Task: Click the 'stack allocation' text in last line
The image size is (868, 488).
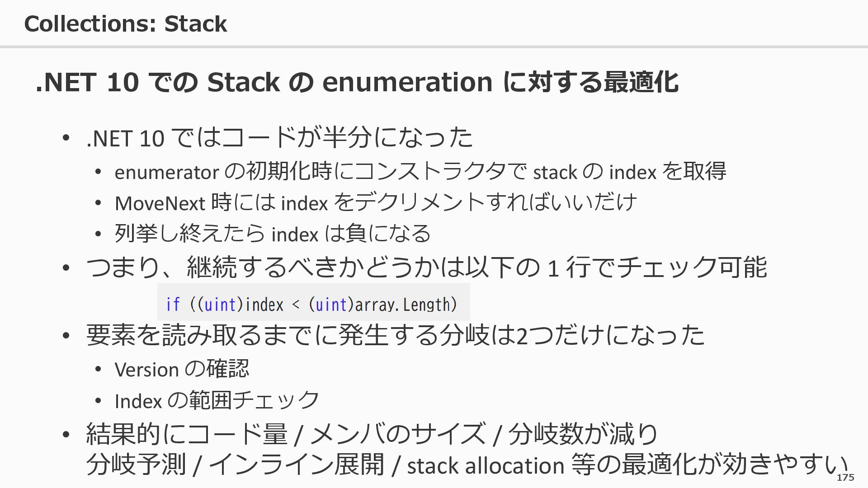Action: coord(485,466)
